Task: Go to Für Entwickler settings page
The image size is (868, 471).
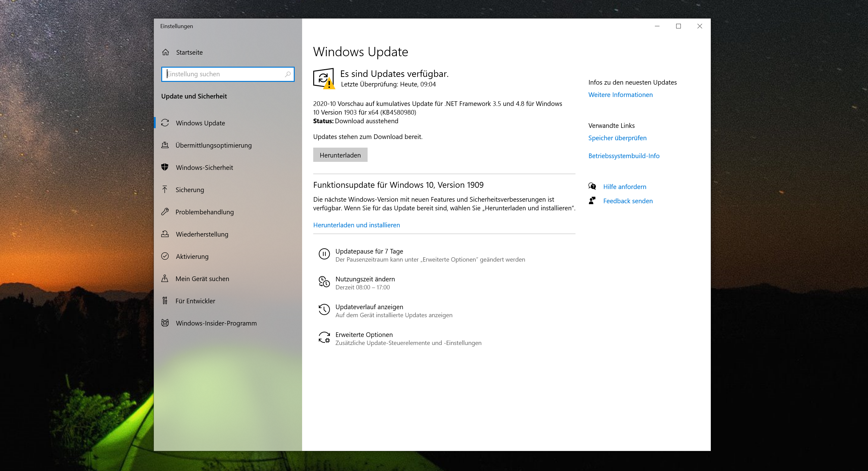Action: [195, 301]
